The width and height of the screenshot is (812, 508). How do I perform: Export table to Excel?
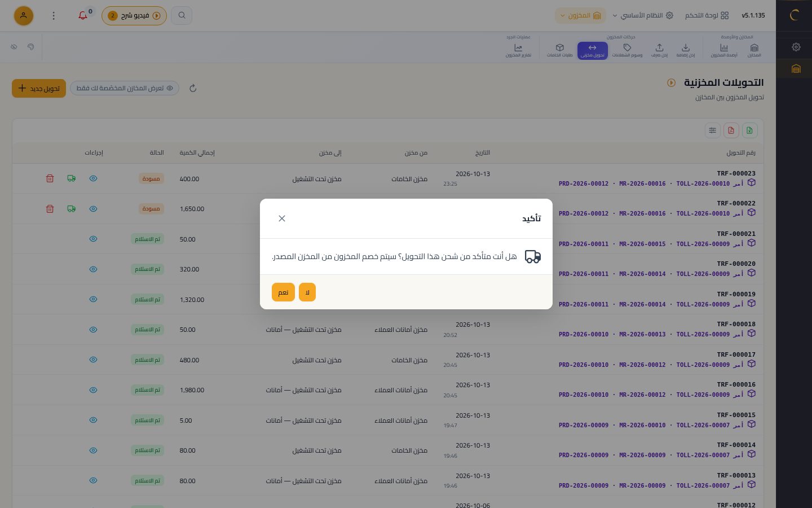749,130
